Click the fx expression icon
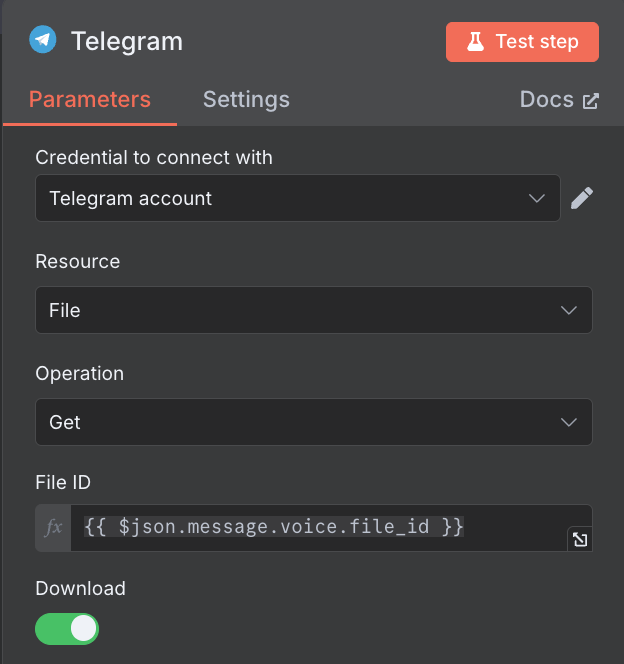The image size is (624, 664). pos(53,528)
